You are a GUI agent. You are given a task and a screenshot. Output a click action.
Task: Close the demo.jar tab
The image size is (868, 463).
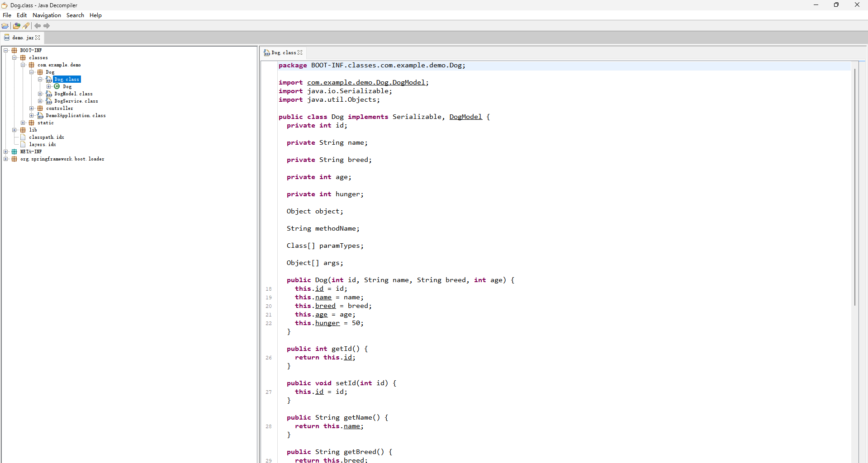click(38, 38)
